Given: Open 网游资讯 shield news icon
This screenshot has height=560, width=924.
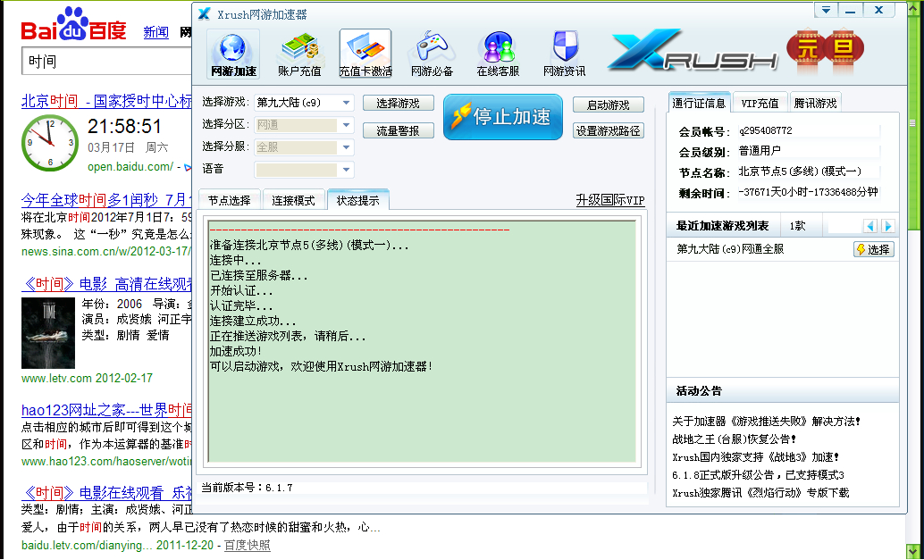Looking at the screenshot, I should click(564, 54).
